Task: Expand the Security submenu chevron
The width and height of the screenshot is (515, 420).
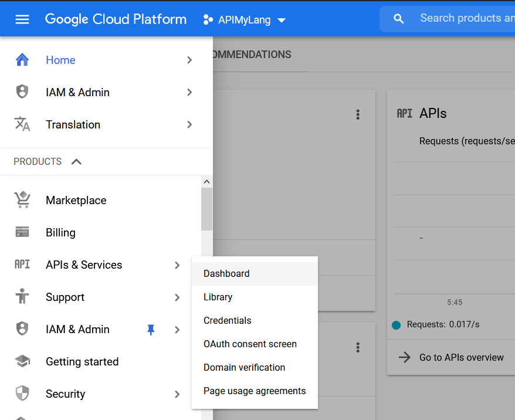Action: [x=177, y=394]
